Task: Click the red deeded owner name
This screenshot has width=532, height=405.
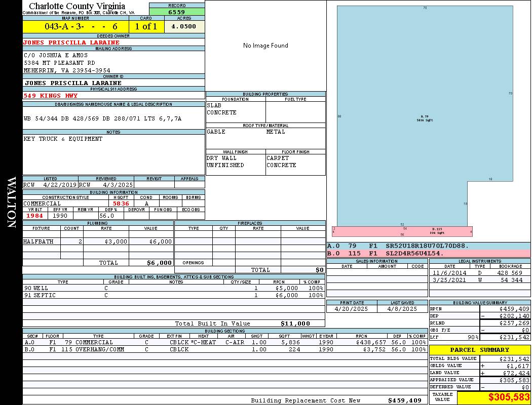Action: tap(71, 43)
